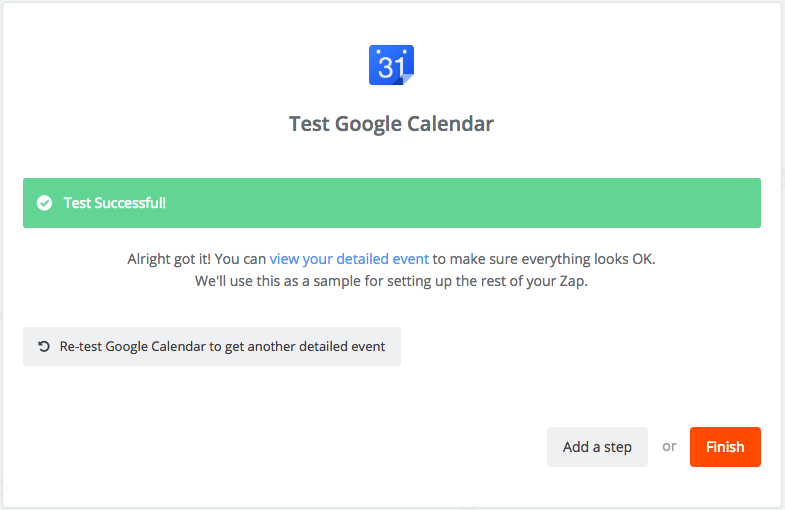Click the right end of the green success banner

tap(740, 203)
